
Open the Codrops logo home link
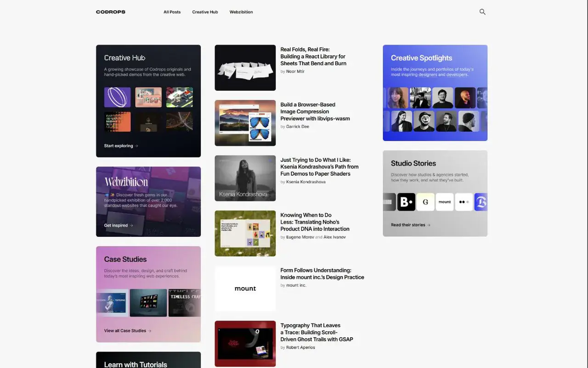click(111, 12)
